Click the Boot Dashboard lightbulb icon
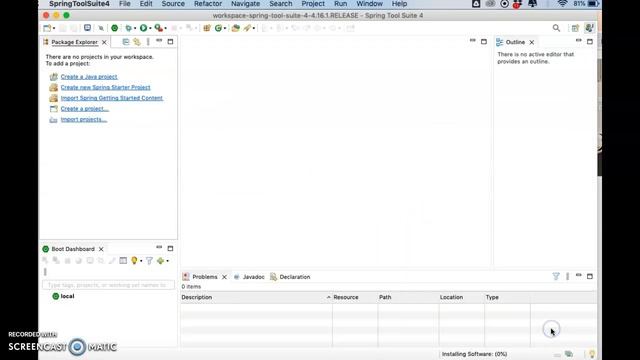This screenshot has width=640, height=360. click(x=134, y=260)
